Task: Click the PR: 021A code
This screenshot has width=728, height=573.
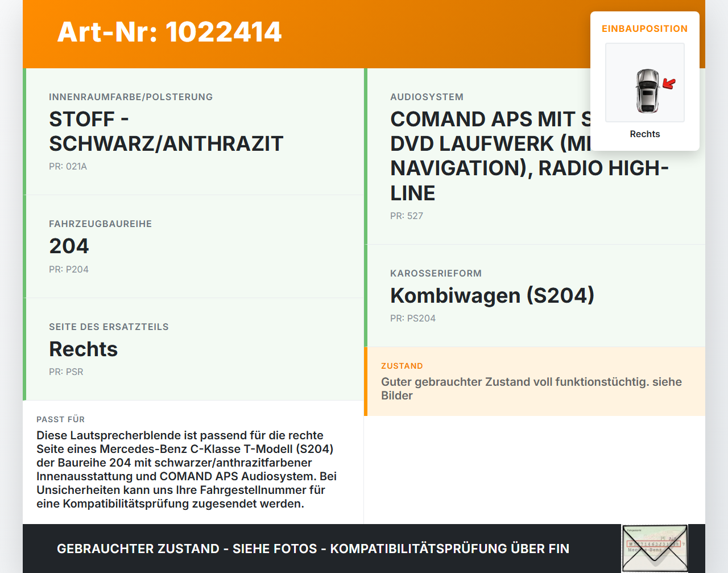Action: coord(68,167)
